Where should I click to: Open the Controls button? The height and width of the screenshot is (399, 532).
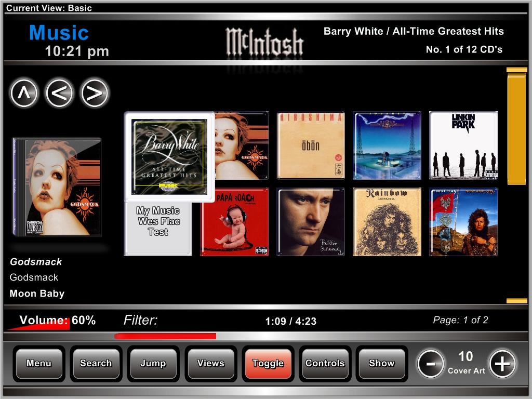pos(325,363)
